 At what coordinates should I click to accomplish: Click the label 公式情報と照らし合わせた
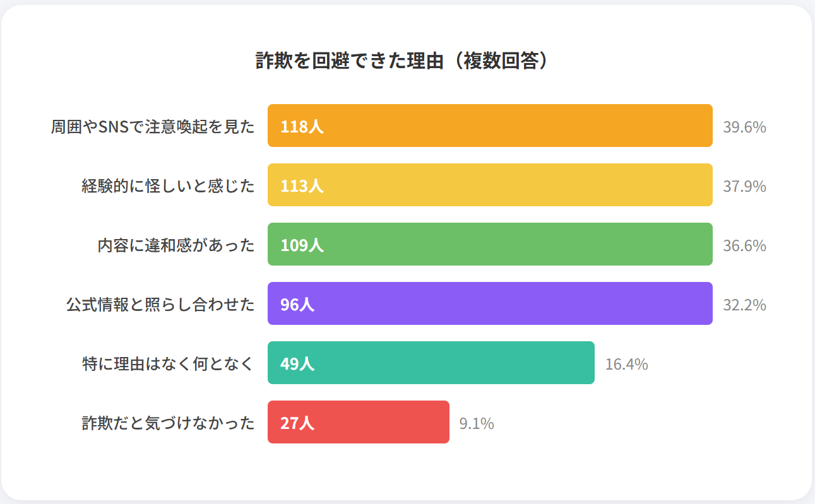tap(160, 305)
